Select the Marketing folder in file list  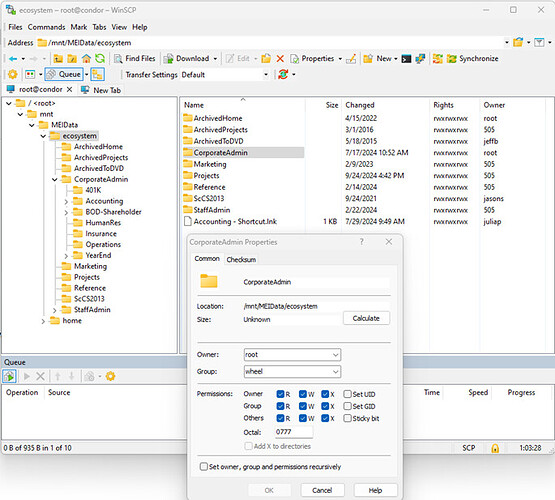tap(210, 164)
